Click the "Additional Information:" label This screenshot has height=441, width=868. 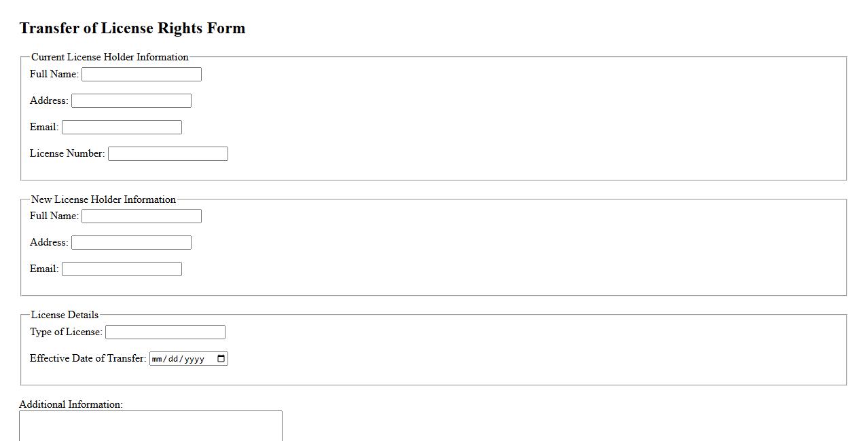click(71, 404)
